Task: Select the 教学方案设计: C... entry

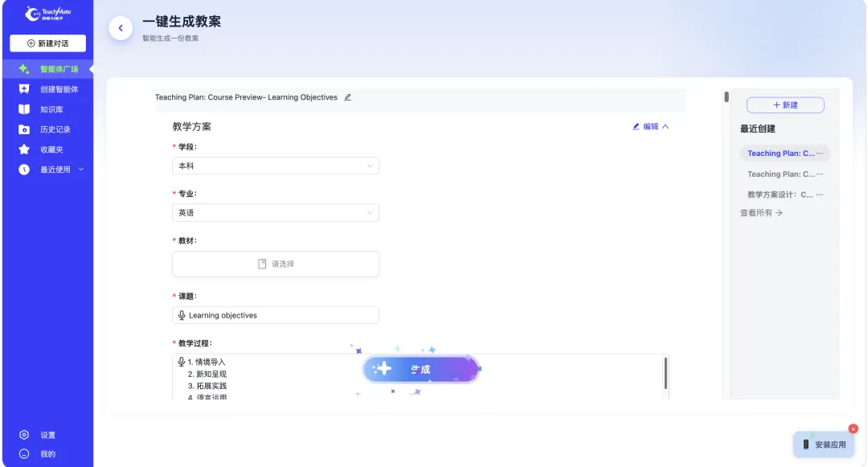Action: coord(780,195)
